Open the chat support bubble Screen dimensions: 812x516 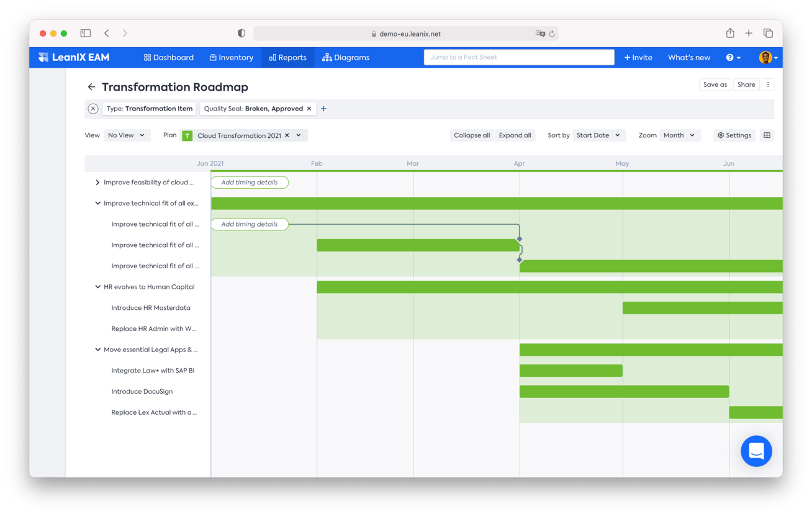(x=756, y=451)
